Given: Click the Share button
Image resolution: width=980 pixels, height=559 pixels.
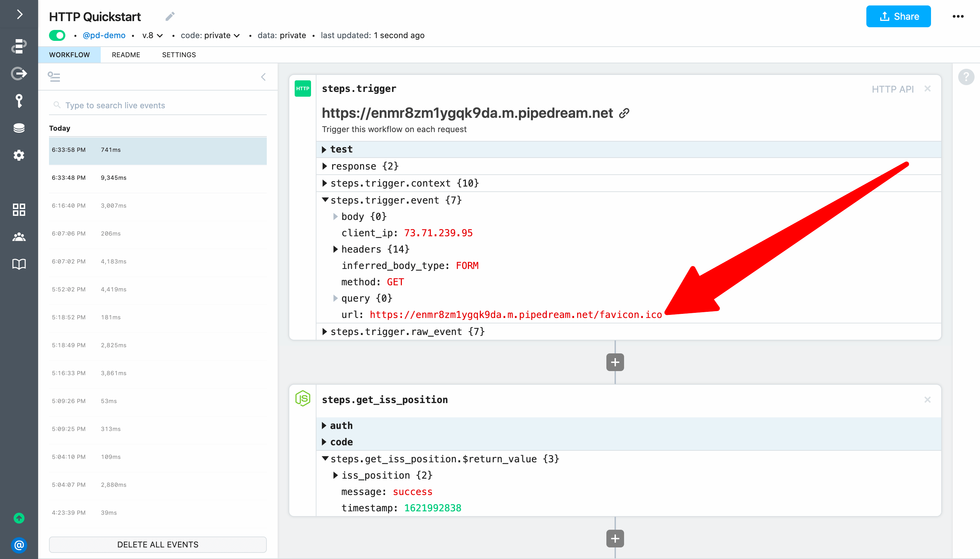Looking at the screenshot, I should pos(898,16).
